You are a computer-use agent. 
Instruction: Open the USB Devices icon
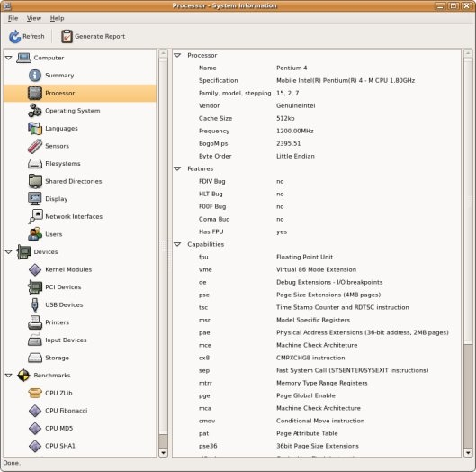click(35, 304)
